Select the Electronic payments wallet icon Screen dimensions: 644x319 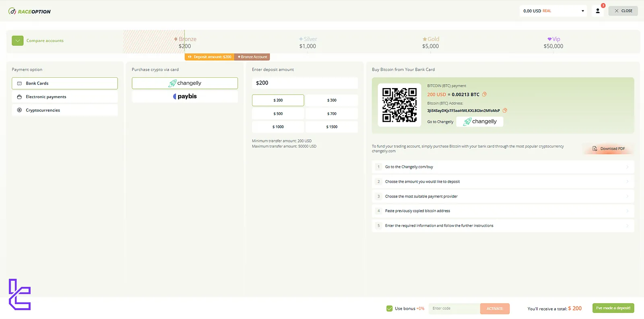[x=19, y=97]
